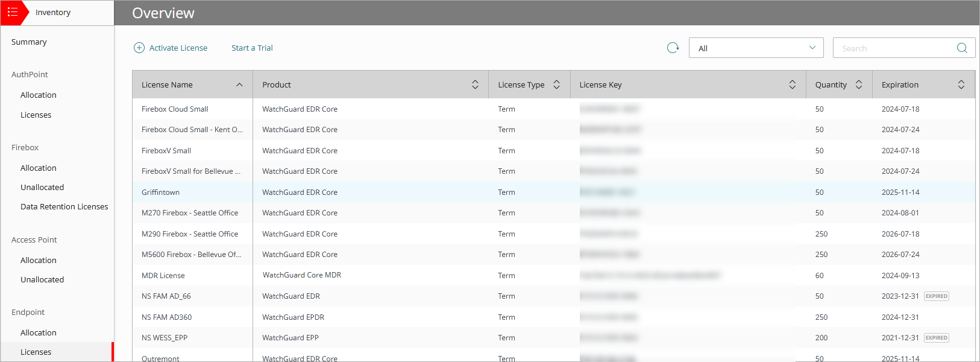The height and width of the screenshot is (362, 980).
Task: Sort by License Name column arrow
Action: pos(239,85)
